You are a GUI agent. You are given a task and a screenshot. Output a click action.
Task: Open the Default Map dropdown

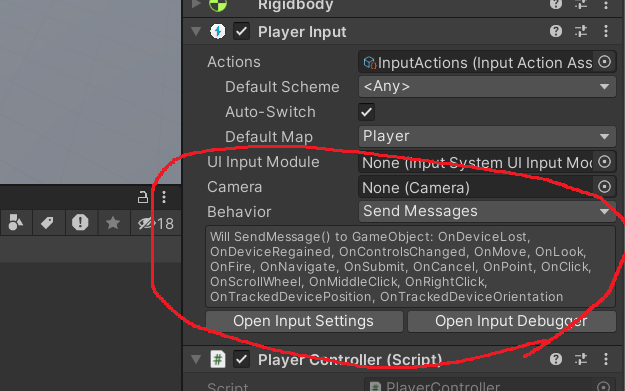[487, 137]
